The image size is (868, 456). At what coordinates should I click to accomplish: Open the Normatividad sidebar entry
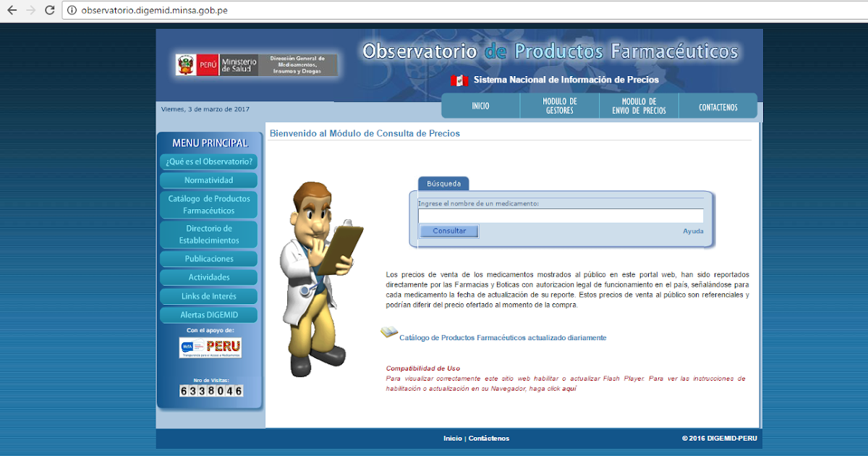[x=208, y=180]
